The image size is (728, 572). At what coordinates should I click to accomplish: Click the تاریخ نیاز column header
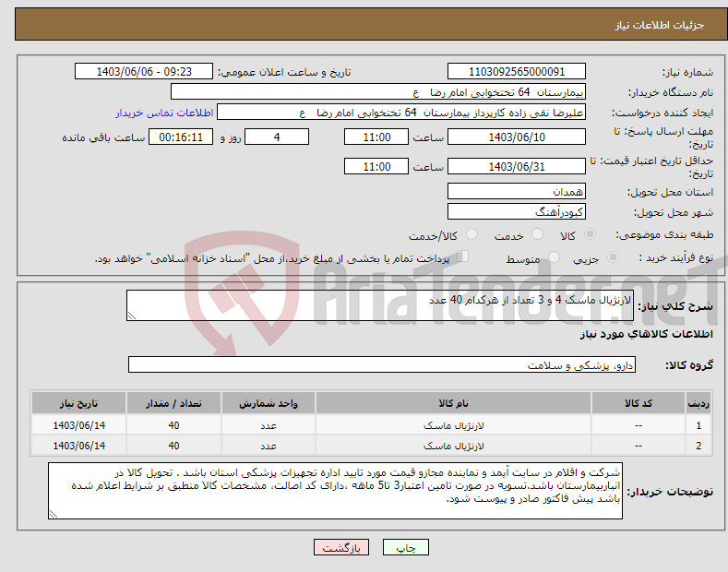pos(79,403)
